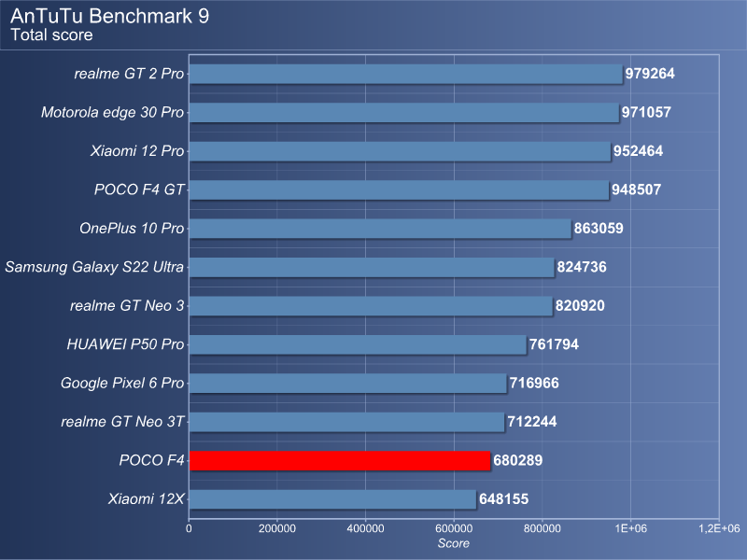Image resolution: width=747 pixels, height=560 pixels.
Task: Click the "600000" x-axis tick label
Action: point(454,528)
